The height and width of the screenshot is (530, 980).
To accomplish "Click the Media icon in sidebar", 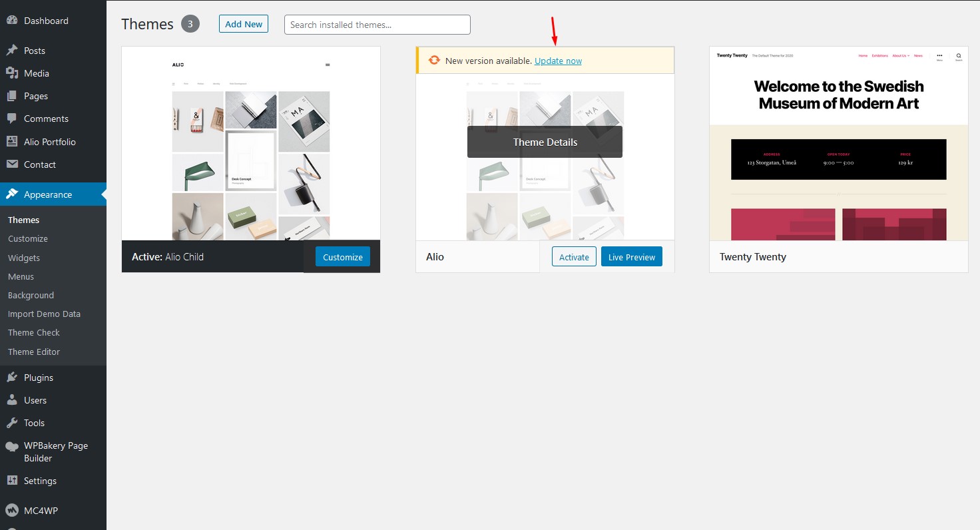I will 12,73.
